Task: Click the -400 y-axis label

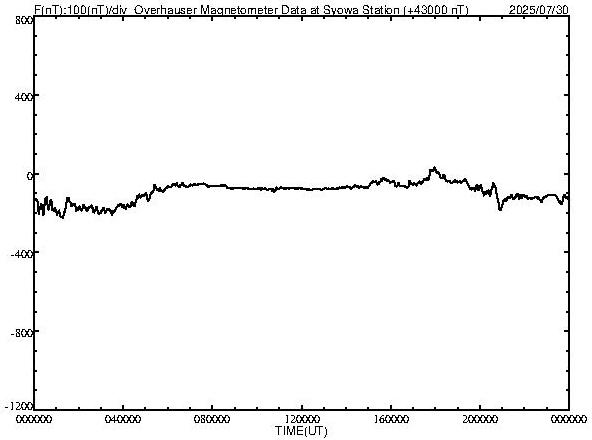Action: pos(22,253)
